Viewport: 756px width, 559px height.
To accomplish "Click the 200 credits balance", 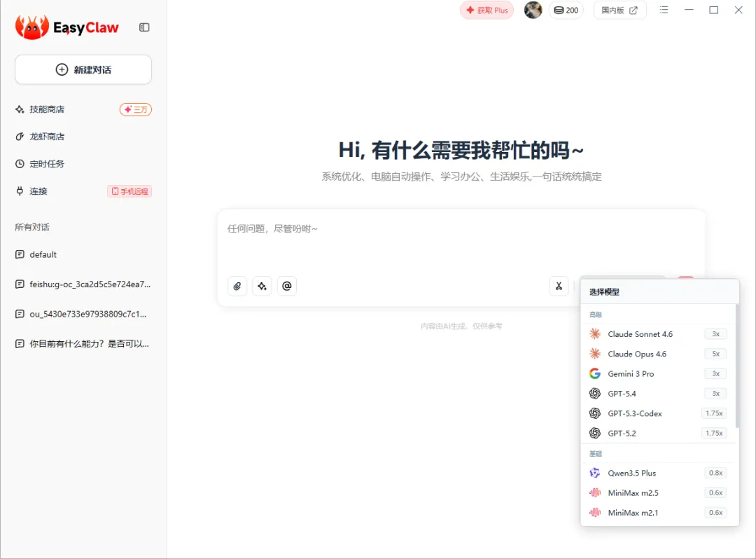I will point(566,10).
